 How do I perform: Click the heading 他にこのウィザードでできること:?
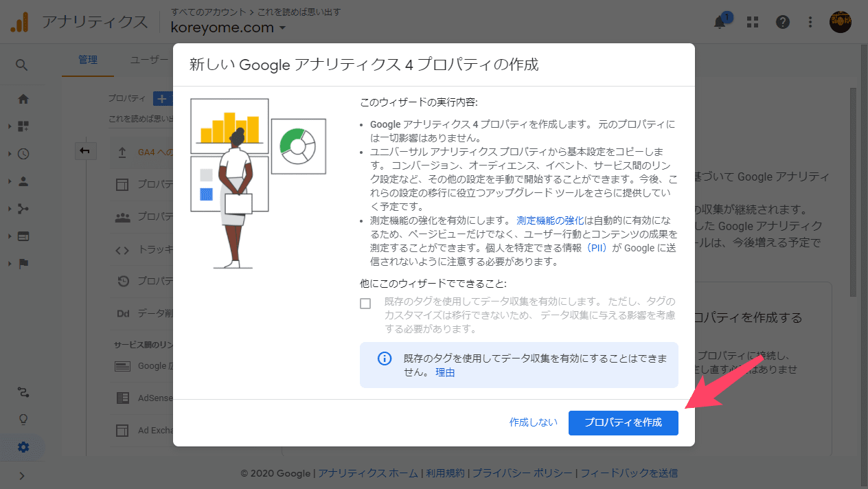tap(433, 283)
